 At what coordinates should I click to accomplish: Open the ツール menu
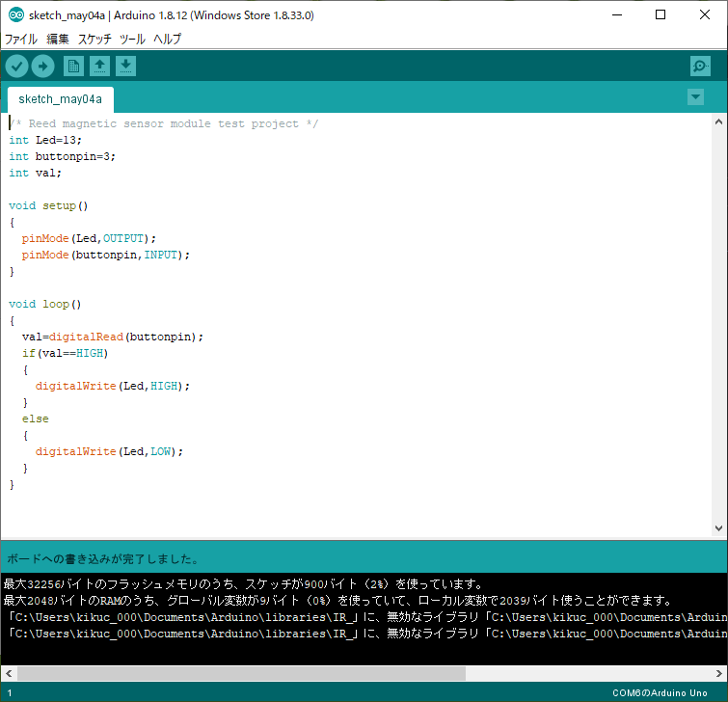132,40
